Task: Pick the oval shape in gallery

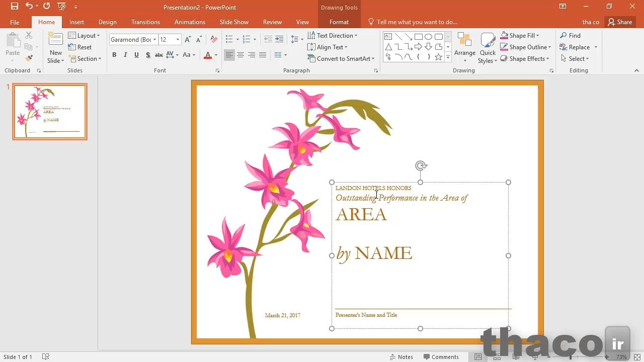Action: click(428, 37)
